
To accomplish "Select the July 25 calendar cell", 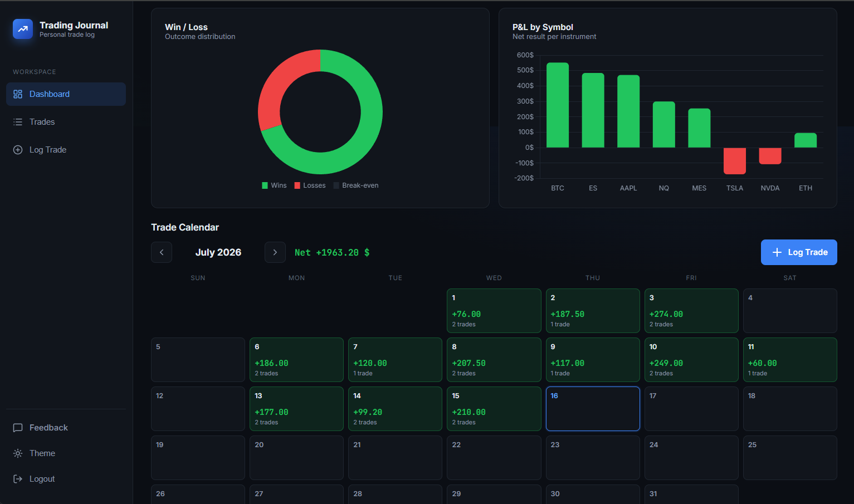I will click(x=790, y=458).
